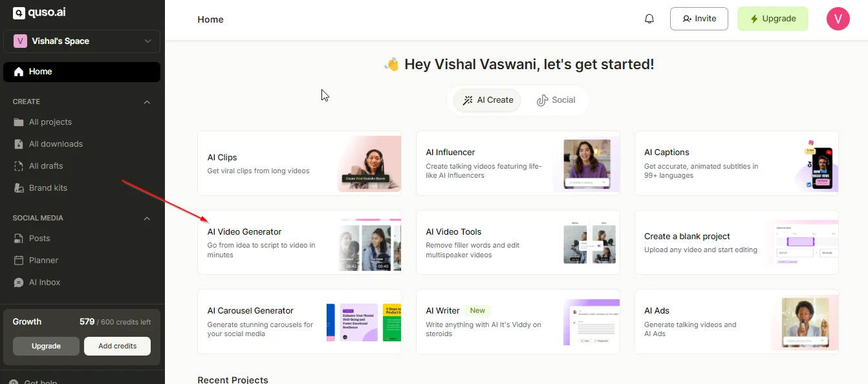Viewport: 868px width, 384px height.
Task: Open Planner in sidebar
Action: (x=81, y=261)
